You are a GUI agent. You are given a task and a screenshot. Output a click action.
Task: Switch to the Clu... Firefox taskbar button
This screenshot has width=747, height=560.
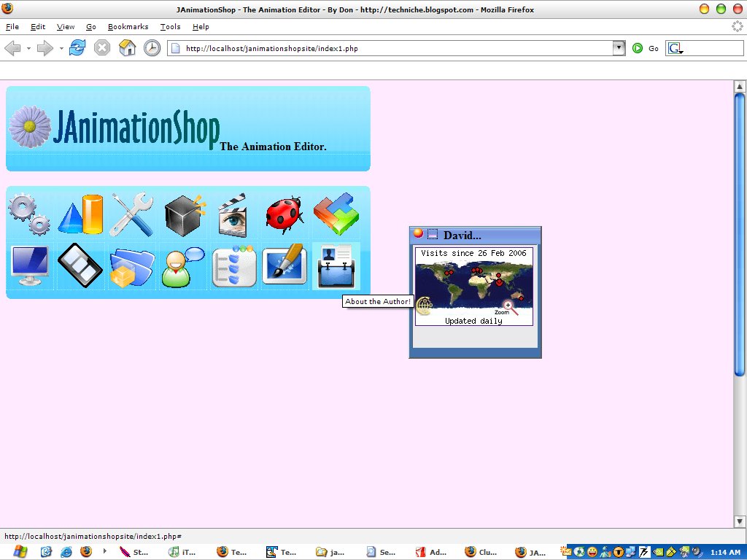click(x=481, y=552)
